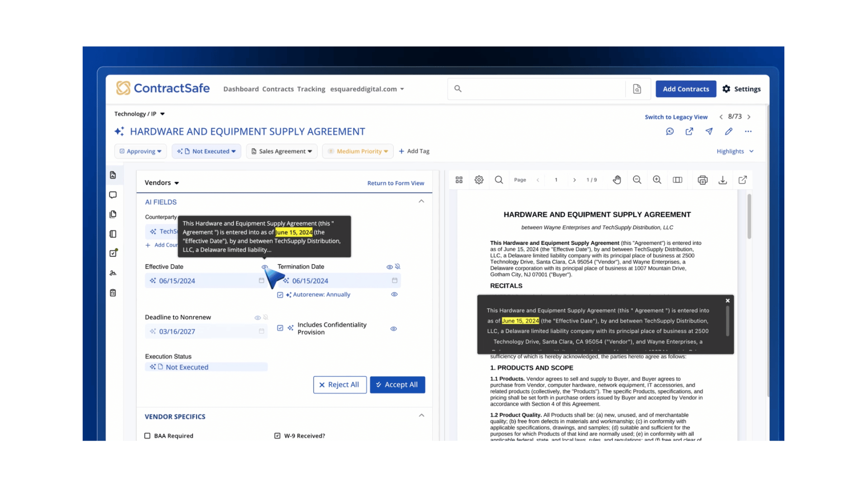
Task: Click Add Contracts button
Action: point(686,89)
